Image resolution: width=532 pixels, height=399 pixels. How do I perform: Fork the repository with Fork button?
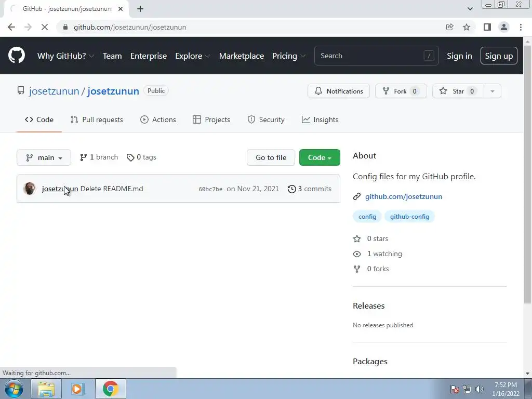(401, 91)
